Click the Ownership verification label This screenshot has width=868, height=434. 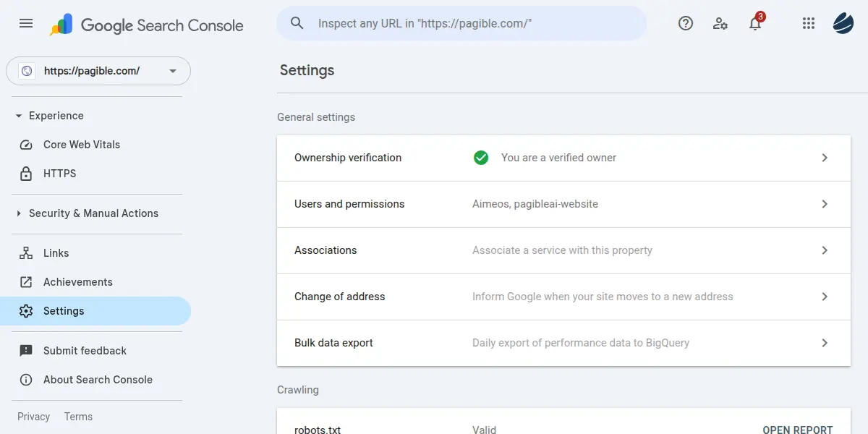click(x=348, y=158)
